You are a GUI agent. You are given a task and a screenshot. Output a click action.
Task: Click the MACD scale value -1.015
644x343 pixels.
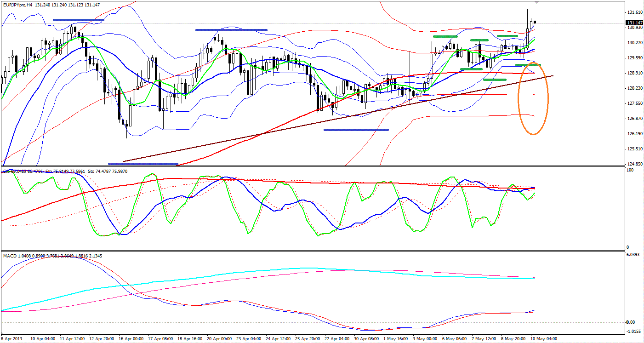(x=633, y=332)
